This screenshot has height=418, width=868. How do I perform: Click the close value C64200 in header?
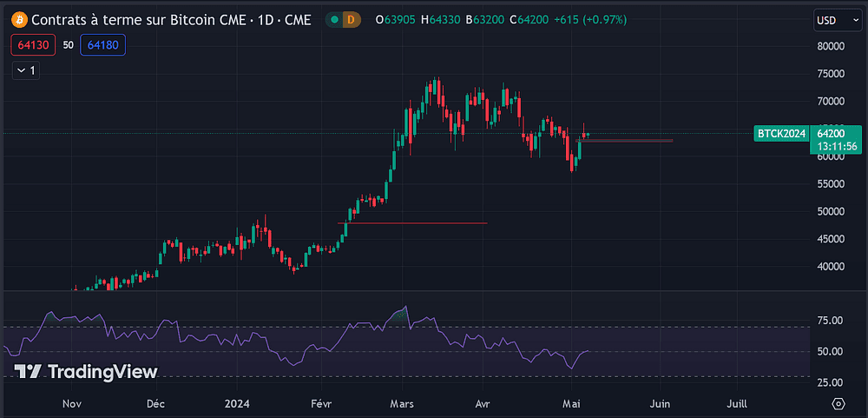tap(529, 21)
